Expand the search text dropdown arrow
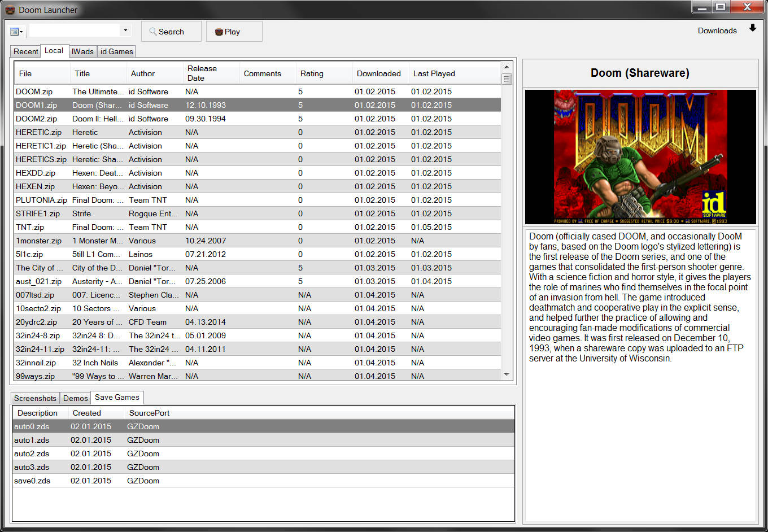The width and height of the screenshot is (768, 532). tap(125, 31)
